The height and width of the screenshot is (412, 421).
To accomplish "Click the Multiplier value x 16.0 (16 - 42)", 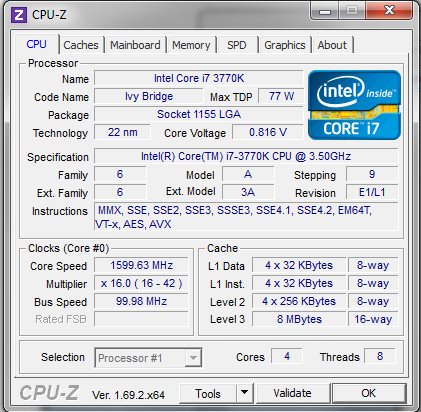I will [141, 283].
